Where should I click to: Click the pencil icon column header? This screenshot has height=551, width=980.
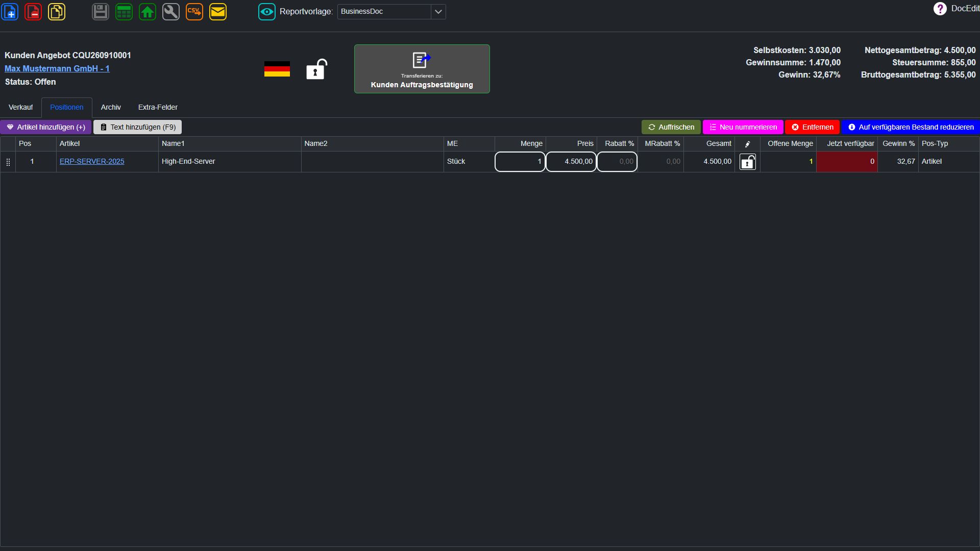(748, 144)
